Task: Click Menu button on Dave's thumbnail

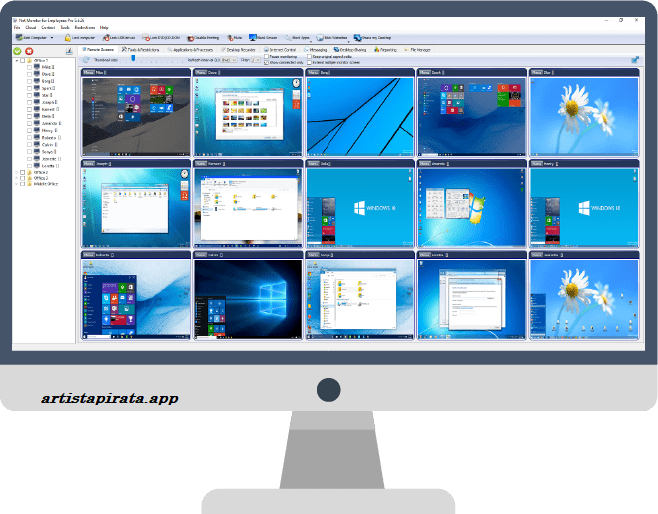Action: pyautogui.click(x=201, y=72)
